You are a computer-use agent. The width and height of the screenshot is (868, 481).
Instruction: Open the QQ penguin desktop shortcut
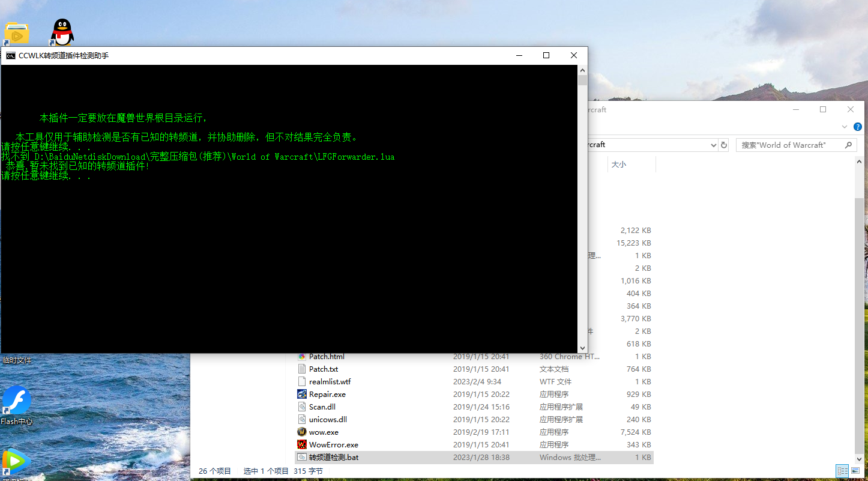(62, 32)
